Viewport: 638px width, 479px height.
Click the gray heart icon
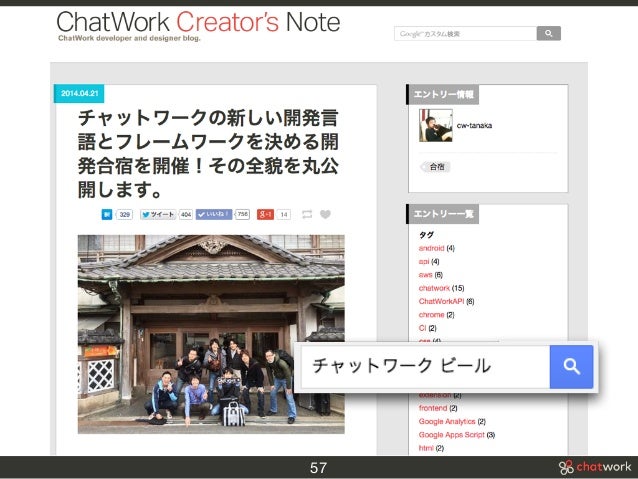(x=325, y=214)
